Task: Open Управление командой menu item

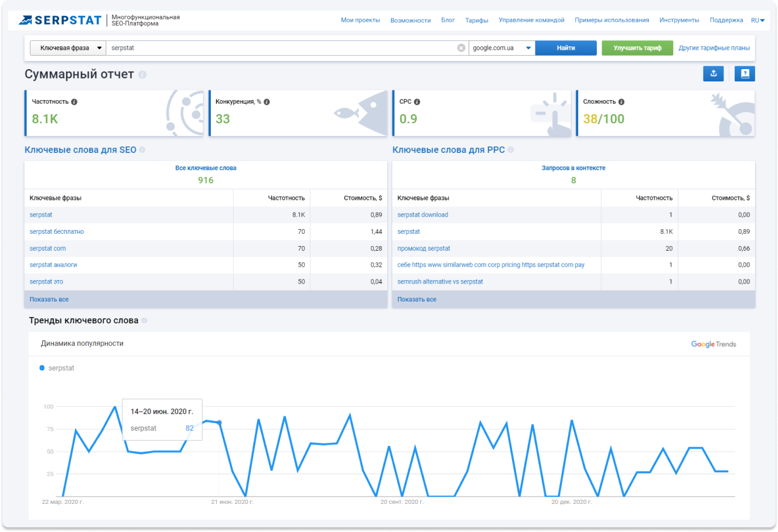Action: (531, 21)
